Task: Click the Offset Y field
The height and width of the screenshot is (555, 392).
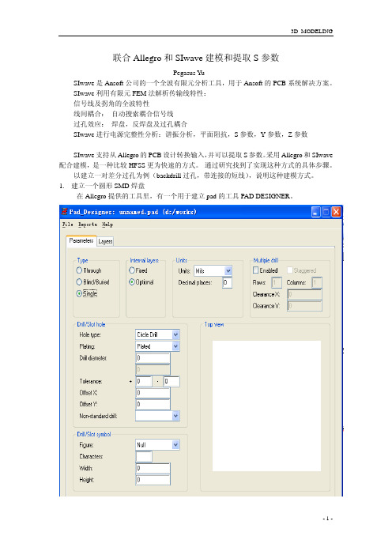Action: (x=153, y=404)
